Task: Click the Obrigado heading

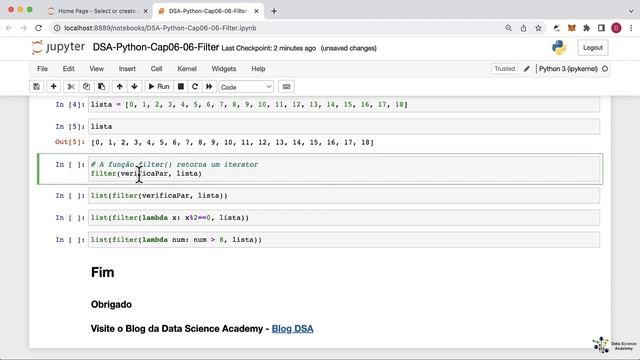Action: point(111,304)
